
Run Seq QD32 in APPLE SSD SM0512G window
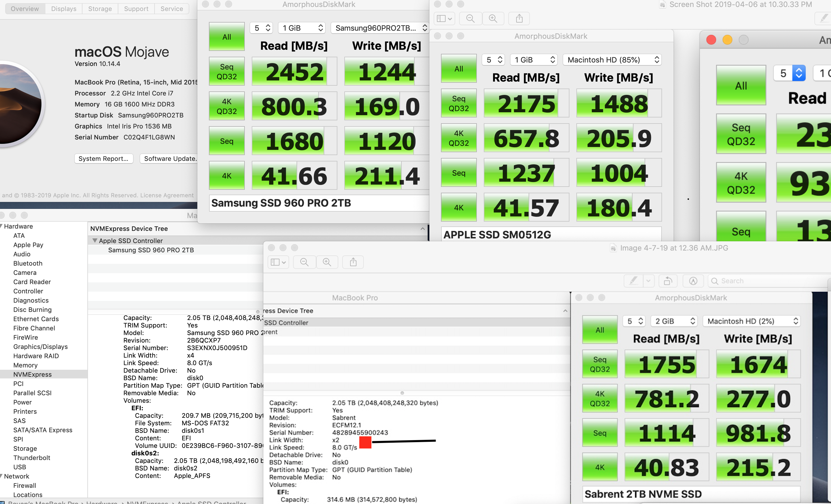[x=459, y=103]
